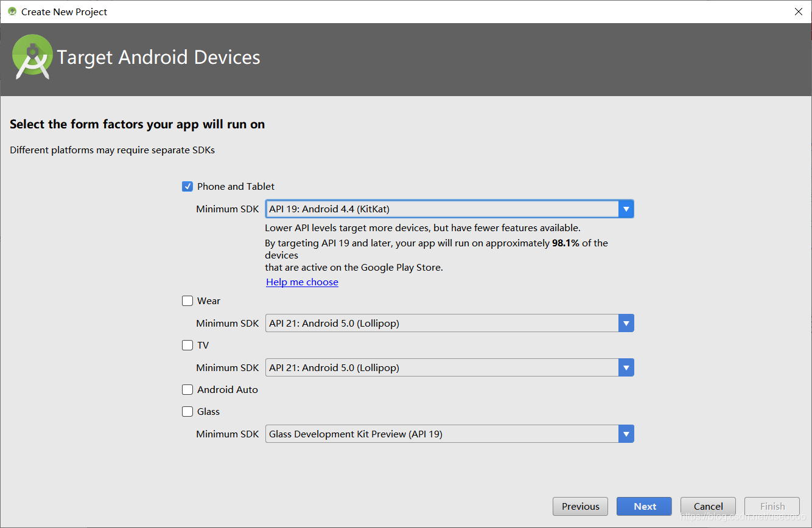812x528 pixels.
Task: Click 'that are active on the Google Play Store.' text
Action: (x=354, y=268)
